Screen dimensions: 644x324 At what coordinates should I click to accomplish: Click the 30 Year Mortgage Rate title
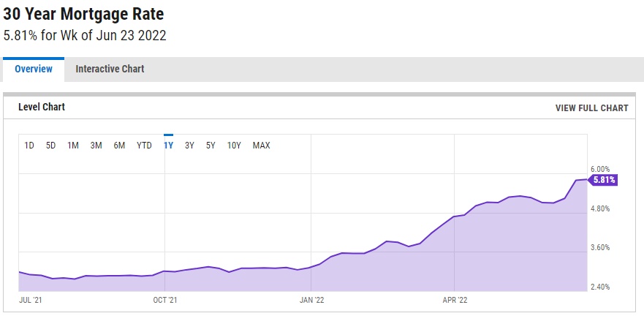coord(84,14)
